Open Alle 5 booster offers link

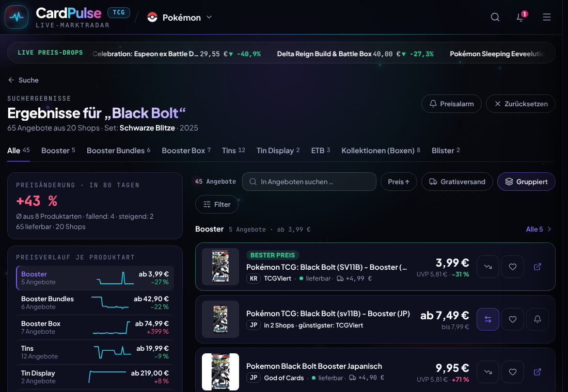[x=539, y=229]
